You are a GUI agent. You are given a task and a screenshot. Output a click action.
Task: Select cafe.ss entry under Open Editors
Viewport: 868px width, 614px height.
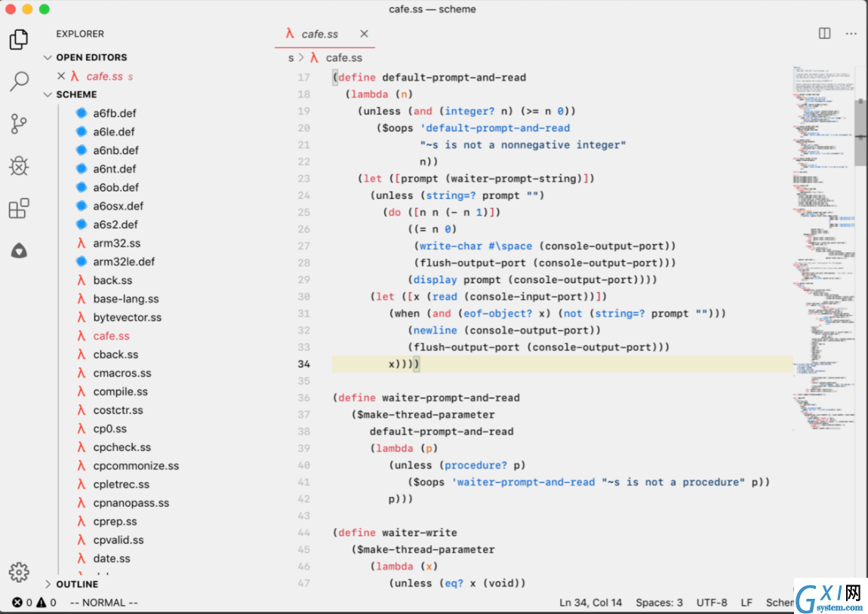click(x=109, y=76)
